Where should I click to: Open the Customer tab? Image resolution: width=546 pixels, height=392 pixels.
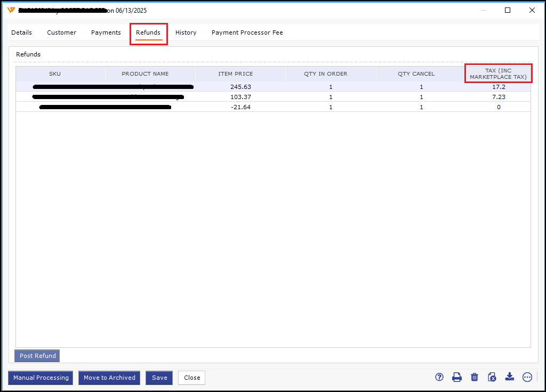62,32
